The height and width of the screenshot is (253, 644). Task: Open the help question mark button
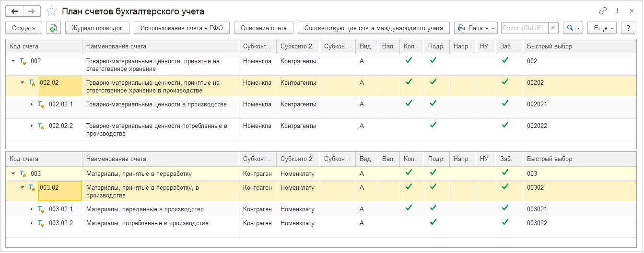coord(628,28)
